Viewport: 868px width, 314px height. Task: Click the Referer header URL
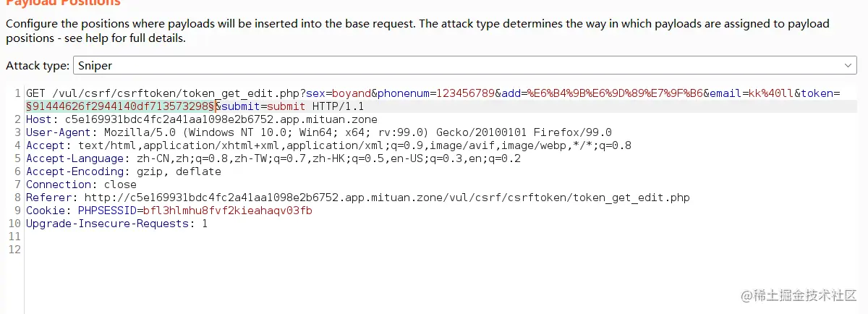click(387, 198)
